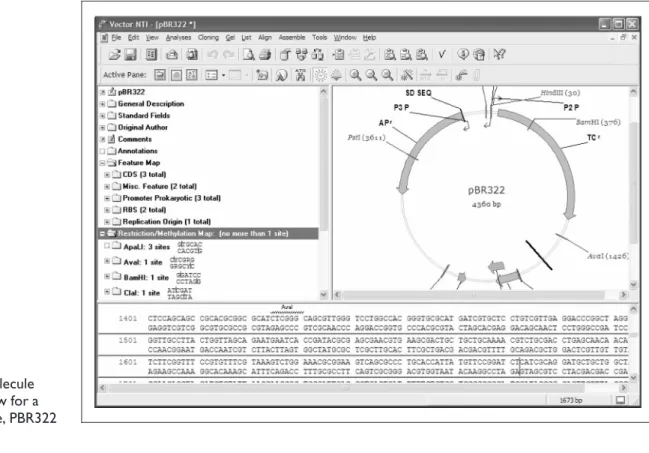Click the sun-shaped circular display icon
The height and width of the screenshot is (453, 649).
click(x=320, y=75)
